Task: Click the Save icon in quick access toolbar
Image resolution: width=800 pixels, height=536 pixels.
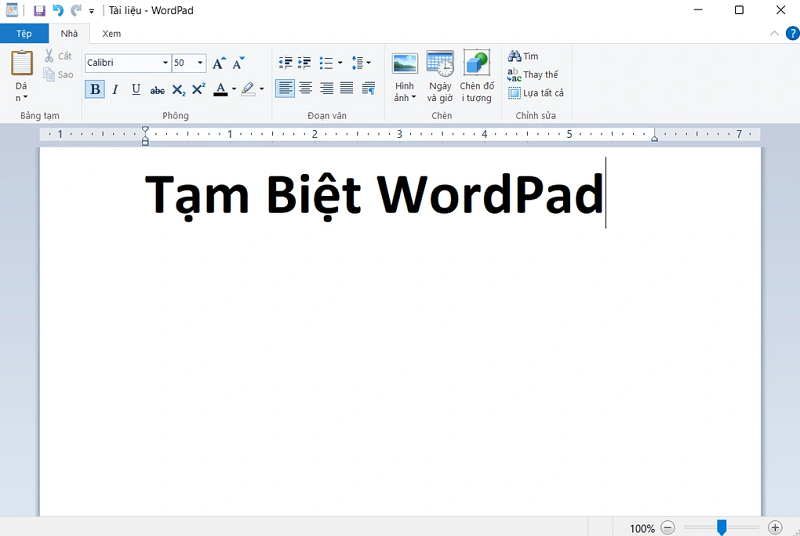Action: tap(39, 10)
